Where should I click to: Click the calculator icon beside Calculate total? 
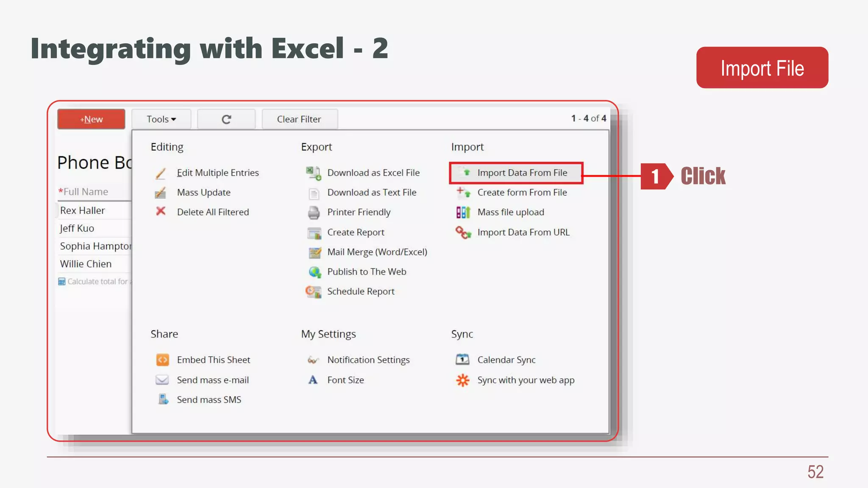point(62,282)
